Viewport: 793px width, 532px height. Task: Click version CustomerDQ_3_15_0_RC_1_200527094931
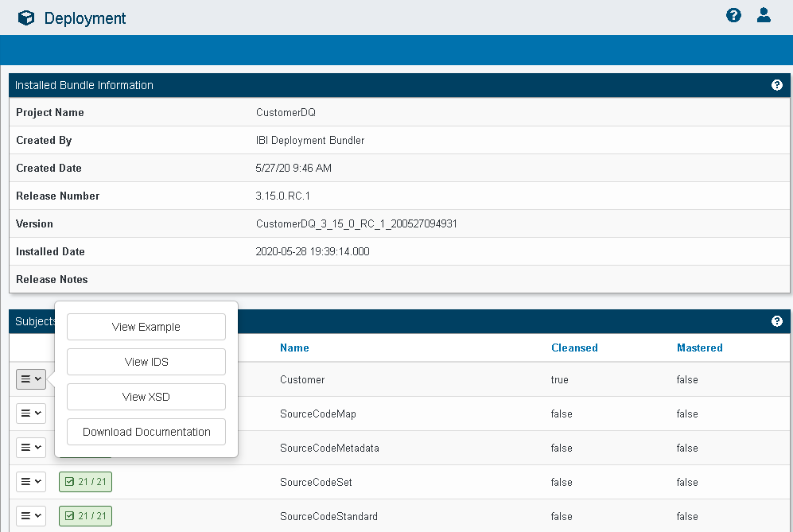(x=356, y=223)
